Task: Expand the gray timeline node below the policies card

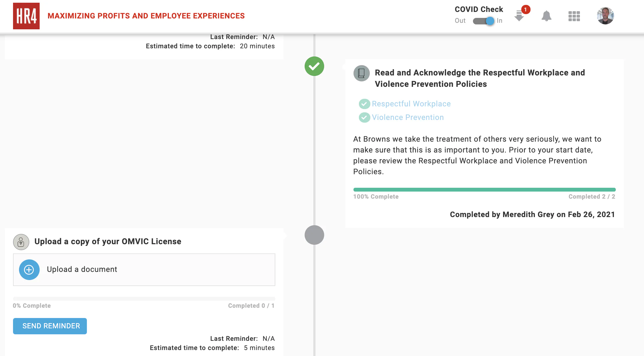Action: tap(314, 235)
